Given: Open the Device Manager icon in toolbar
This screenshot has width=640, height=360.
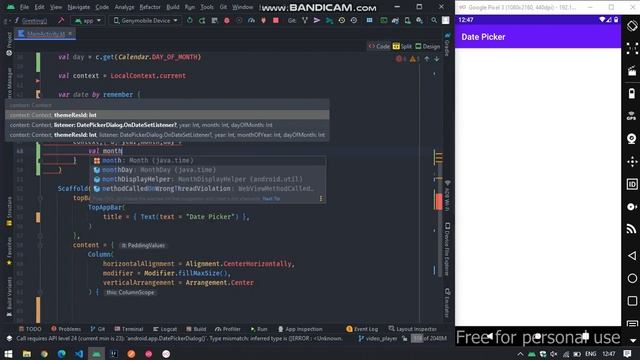Looking at the screenshot, I should pos(407,20).
